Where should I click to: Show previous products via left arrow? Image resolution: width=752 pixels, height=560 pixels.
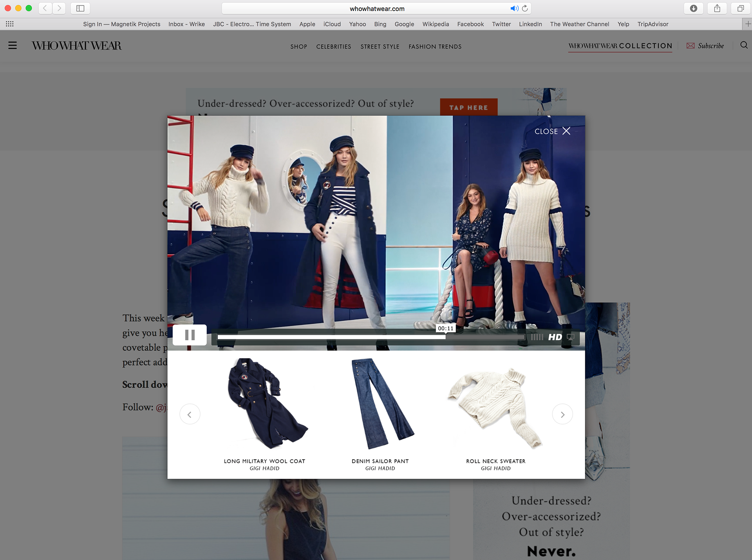click(190, 414)
